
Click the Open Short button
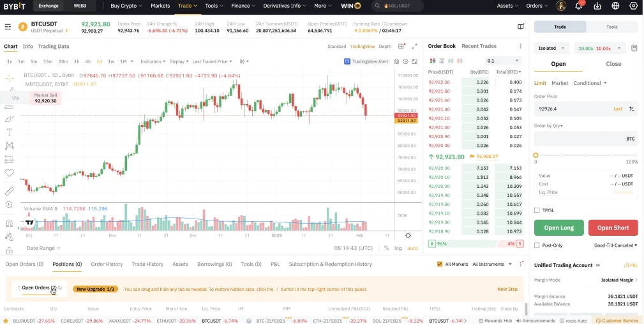(613, 228)
